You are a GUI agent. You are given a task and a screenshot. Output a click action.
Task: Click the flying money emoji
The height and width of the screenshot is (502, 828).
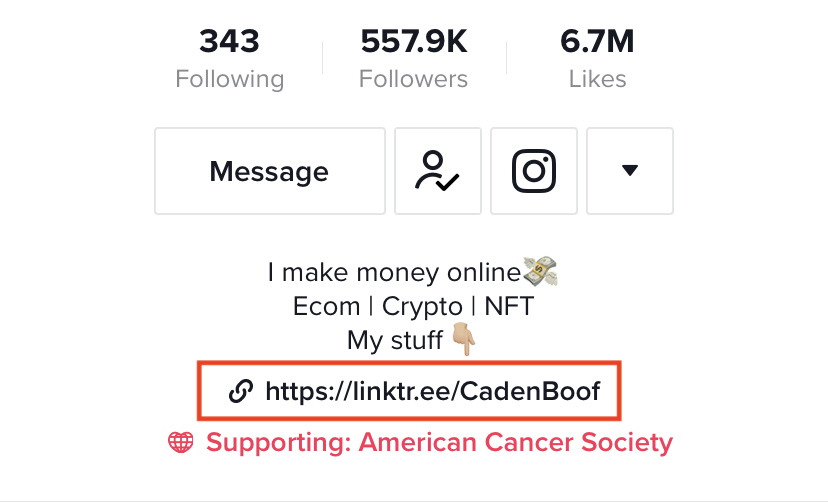click(x=540, y=272)
